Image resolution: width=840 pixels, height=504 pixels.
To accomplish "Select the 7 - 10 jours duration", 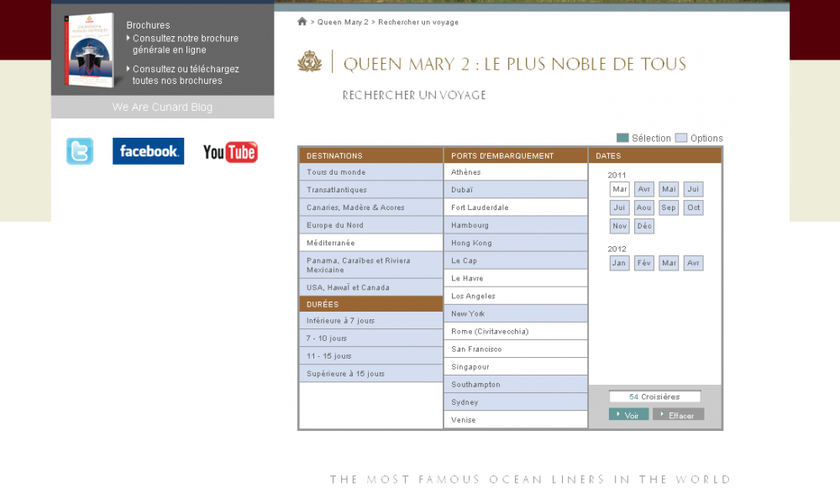I will 370,339.
